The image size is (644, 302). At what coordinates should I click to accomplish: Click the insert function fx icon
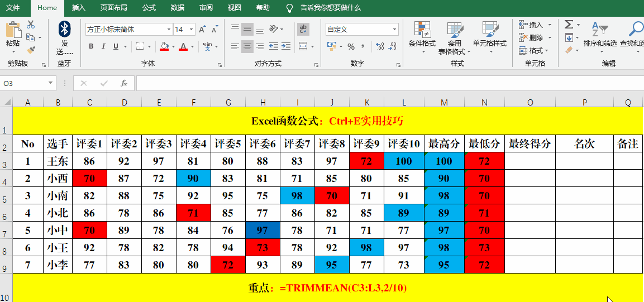coord(124,83)
